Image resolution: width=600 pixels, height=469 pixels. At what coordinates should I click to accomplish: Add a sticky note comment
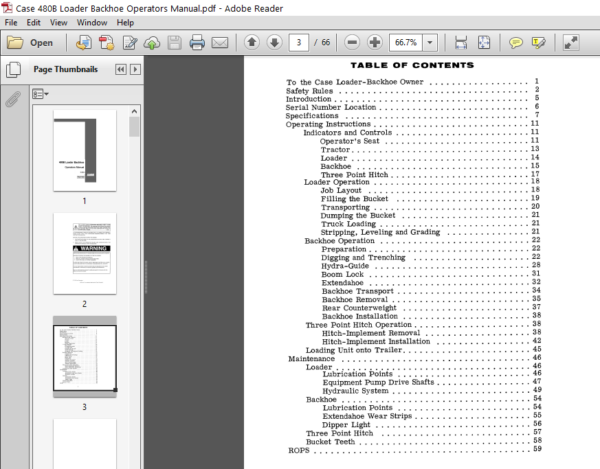515,42
